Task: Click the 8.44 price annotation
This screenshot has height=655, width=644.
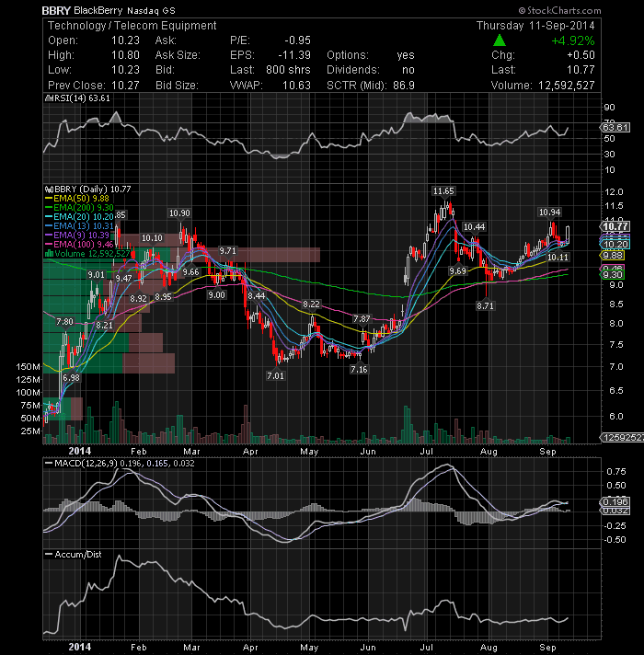Action: click(256, 295)
